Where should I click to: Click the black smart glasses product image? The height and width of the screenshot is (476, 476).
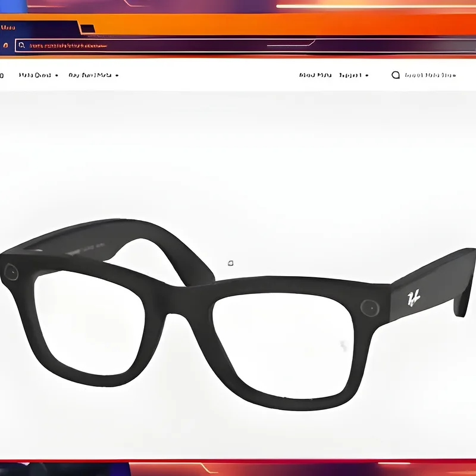tap(238, 314)
